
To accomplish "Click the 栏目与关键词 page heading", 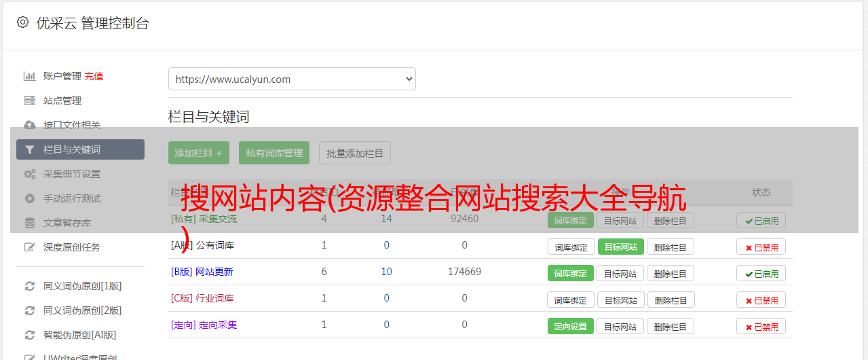I will point(209,117).
